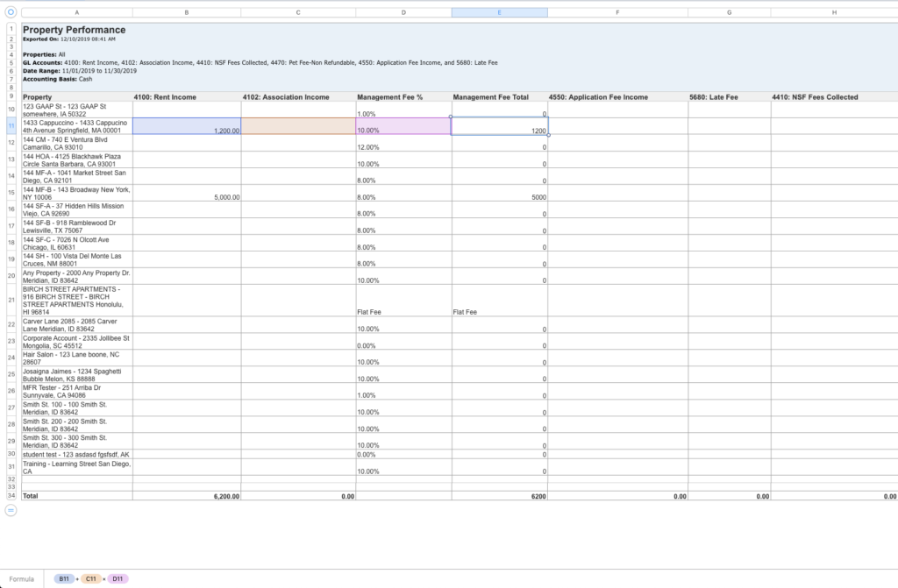This screenshot has height=588, width=898.
Task: Select the BIRCH STREET APARTMENTS property cell
Action: pos(77,301)
